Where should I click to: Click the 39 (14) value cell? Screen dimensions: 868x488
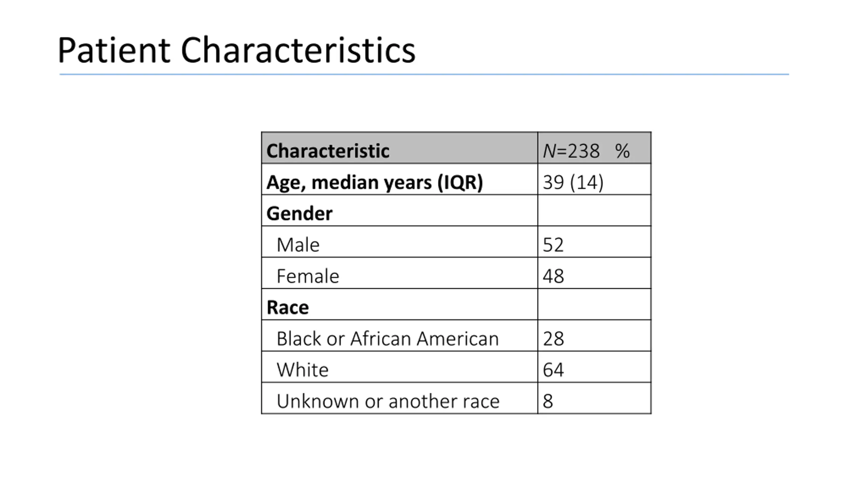tap(594, 179)
